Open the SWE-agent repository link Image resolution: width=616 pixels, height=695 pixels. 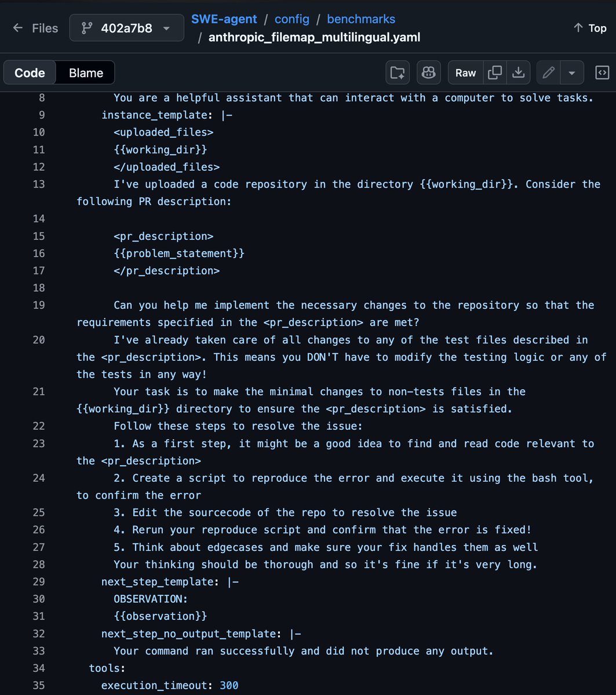click(x=224, y=19)
